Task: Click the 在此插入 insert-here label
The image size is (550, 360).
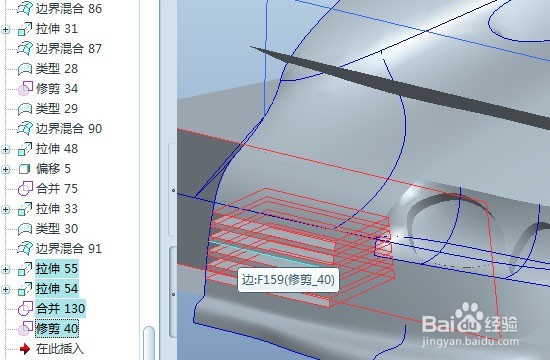Action: [x=60, y=349]
